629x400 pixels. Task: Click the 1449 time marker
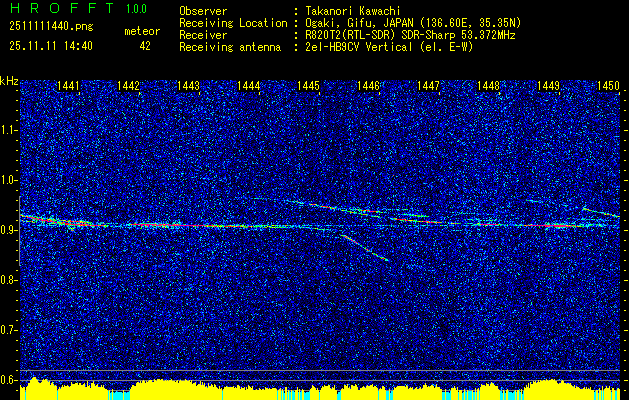[x=548, y=85]
